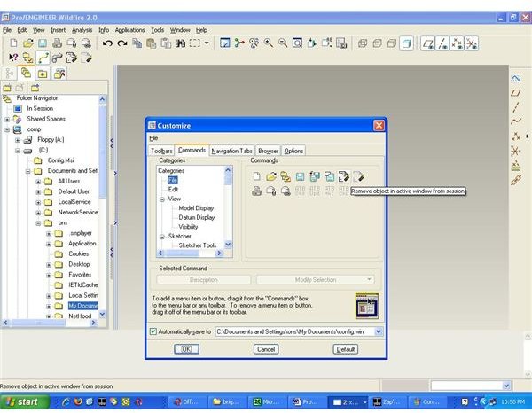
Task: Click the Save icon in Commands box
Action: point(300,177)
